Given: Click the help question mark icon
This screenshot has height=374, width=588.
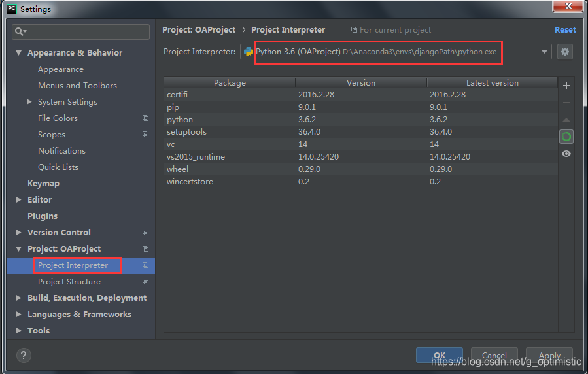Looking at the screenshot, I should coord(24,355).
